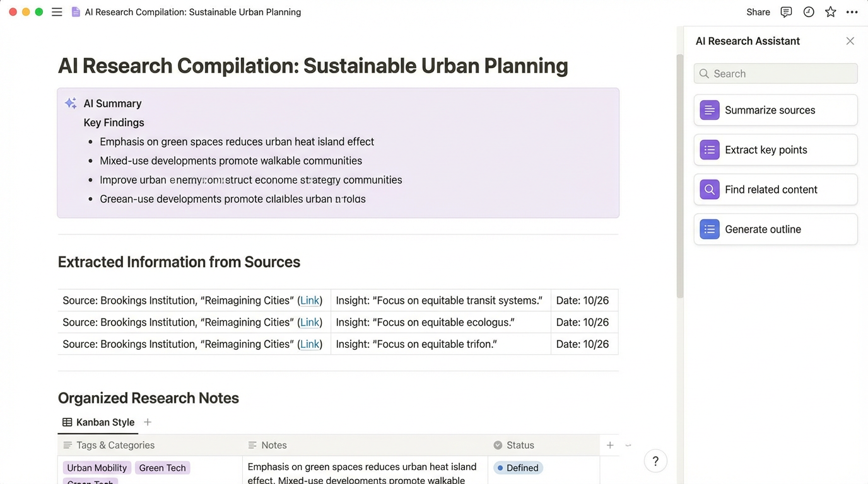Click the purple page icon in title bar
The image size is (868, 484).
coord(76,12)
